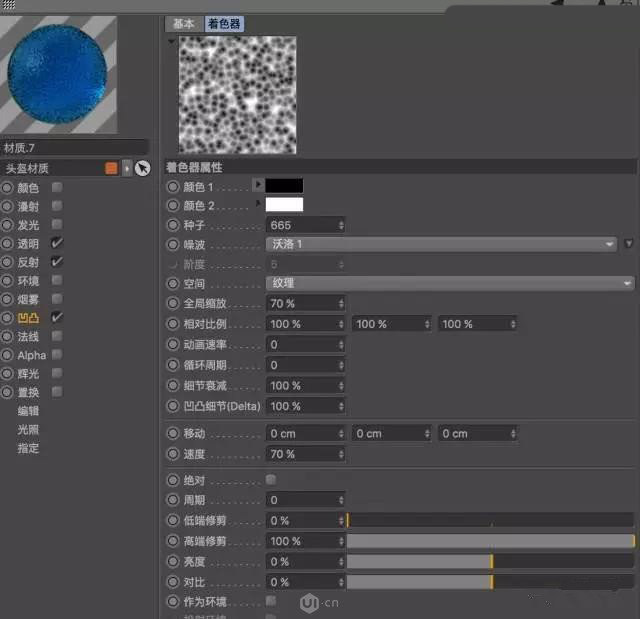This screenshot has height=619, width=640.
Task: Select the 透明 channel in the list
Action: (28, 244)
